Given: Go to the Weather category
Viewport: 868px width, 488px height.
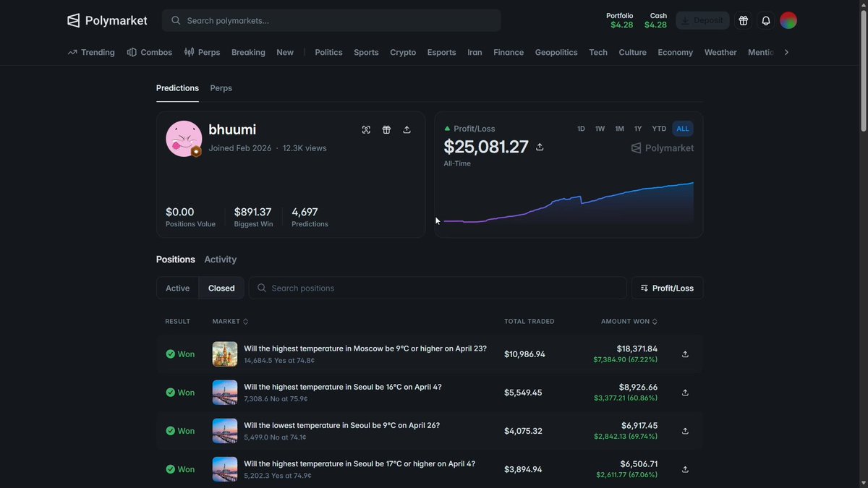Looking at the screenshot, I should (x=720, y=52).
